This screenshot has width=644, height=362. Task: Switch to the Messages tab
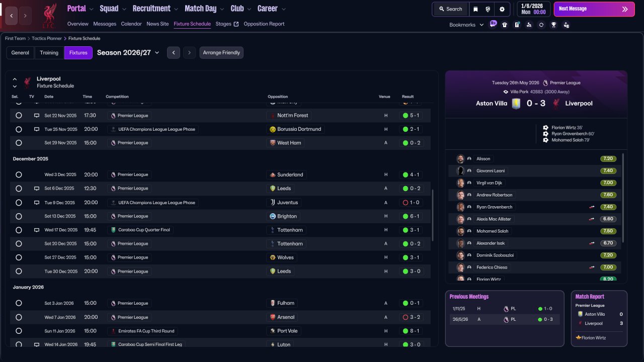(105, 24)
